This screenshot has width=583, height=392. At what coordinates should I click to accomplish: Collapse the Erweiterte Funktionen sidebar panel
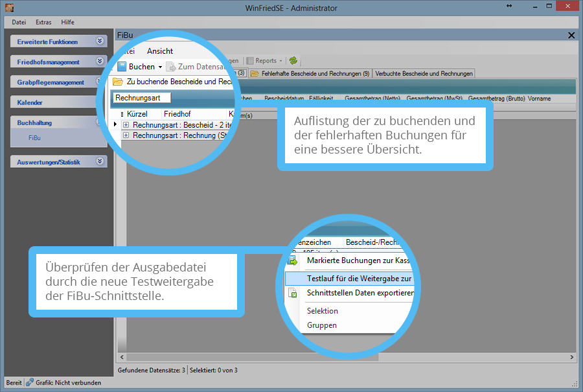point(99,41)
